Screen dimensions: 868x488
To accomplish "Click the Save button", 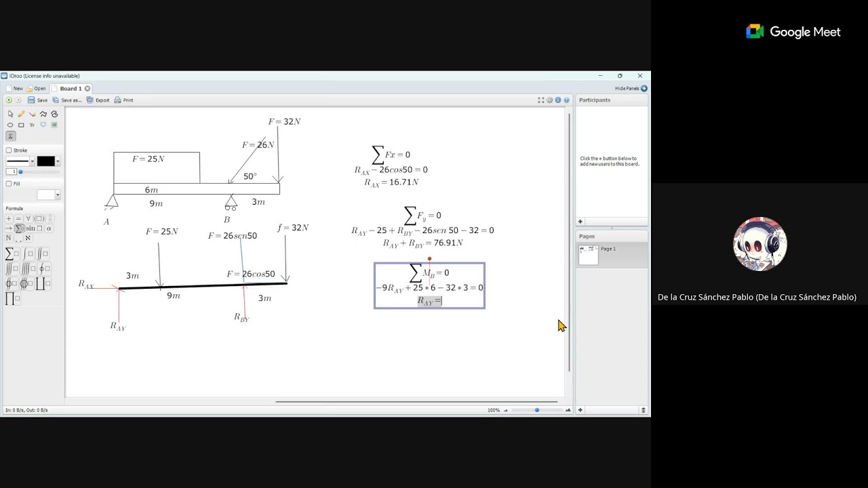I will click(x=37, y=100).
